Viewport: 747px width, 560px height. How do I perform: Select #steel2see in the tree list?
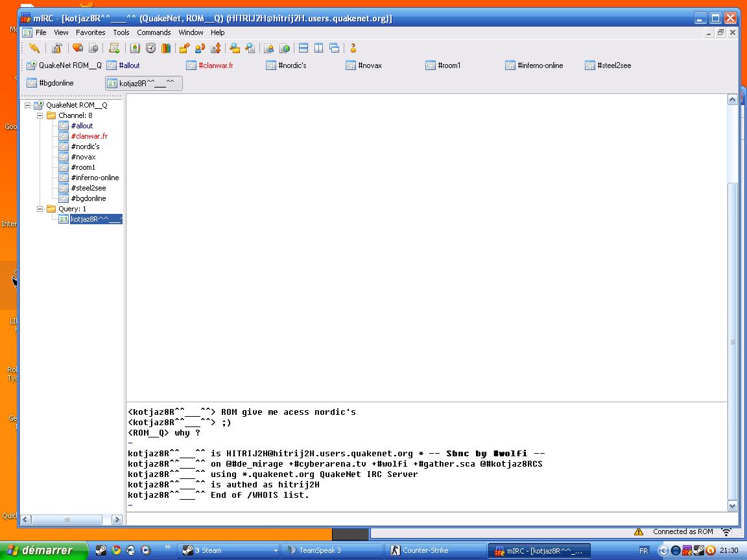pyautogui.click(x=88, y=188)
